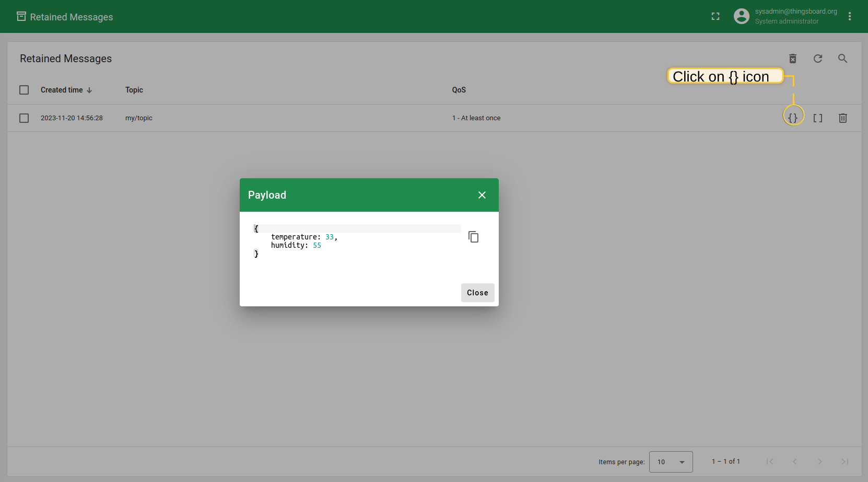
Task: Click the temperature line in payload
Action: (304, 237)
